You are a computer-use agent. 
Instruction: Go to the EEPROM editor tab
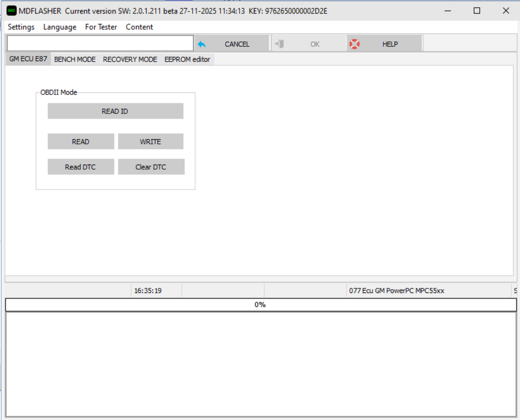pos(187,60)
